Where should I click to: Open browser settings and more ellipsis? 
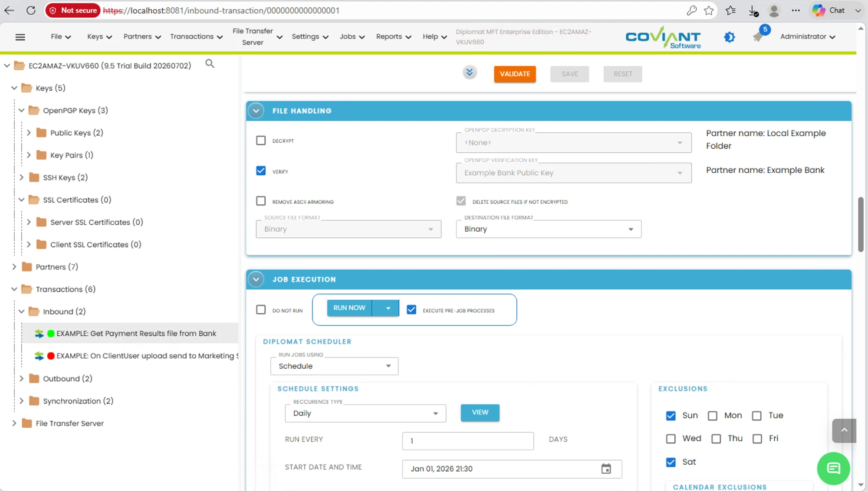796,10
